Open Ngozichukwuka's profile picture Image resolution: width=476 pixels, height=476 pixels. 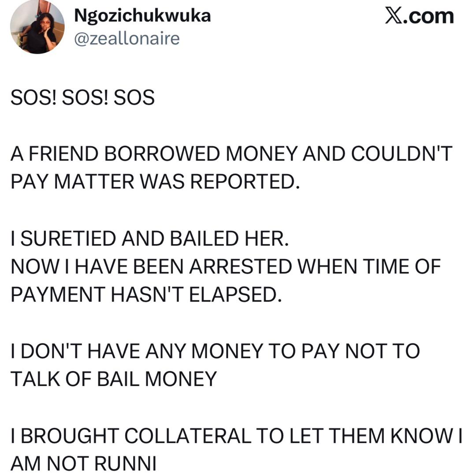pos(37,28)
